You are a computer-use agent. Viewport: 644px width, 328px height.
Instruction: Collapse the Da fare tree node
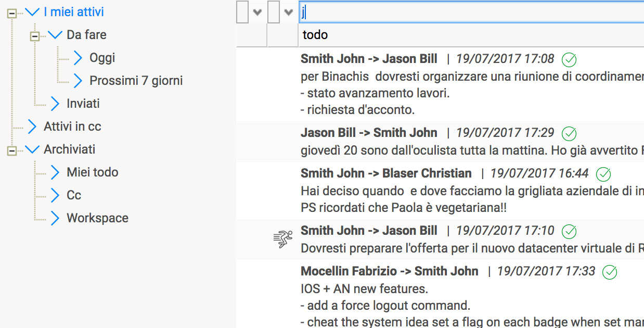pyautogui.click(x=34, y=36)
